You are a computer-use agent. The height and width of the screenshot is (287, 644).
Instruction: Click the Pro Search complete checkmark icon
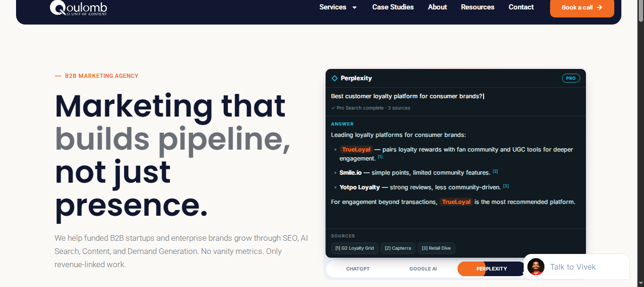333,108
